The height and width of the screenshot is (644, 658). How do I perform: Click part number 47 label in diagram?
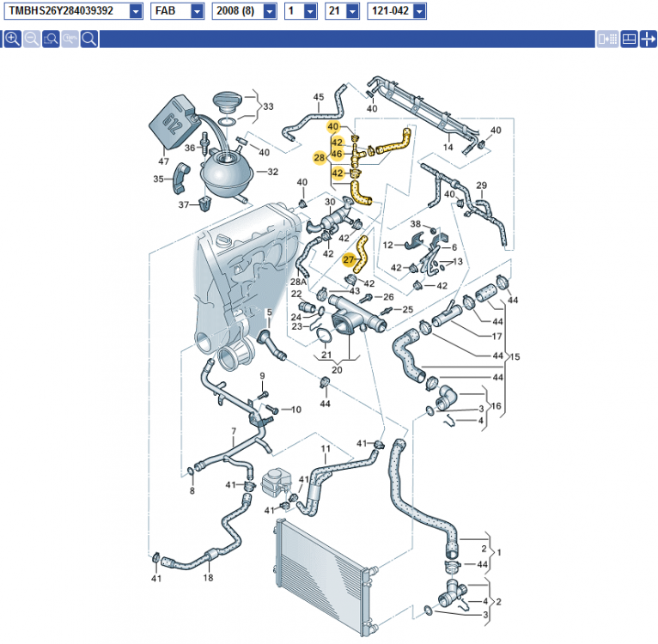coord(163,161)
